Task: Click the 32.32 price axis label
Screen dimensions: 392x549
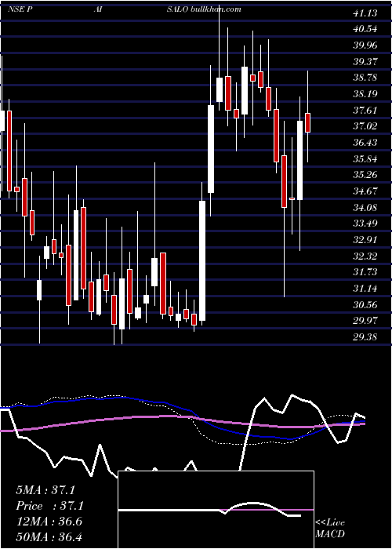Action: coord(365,256)
